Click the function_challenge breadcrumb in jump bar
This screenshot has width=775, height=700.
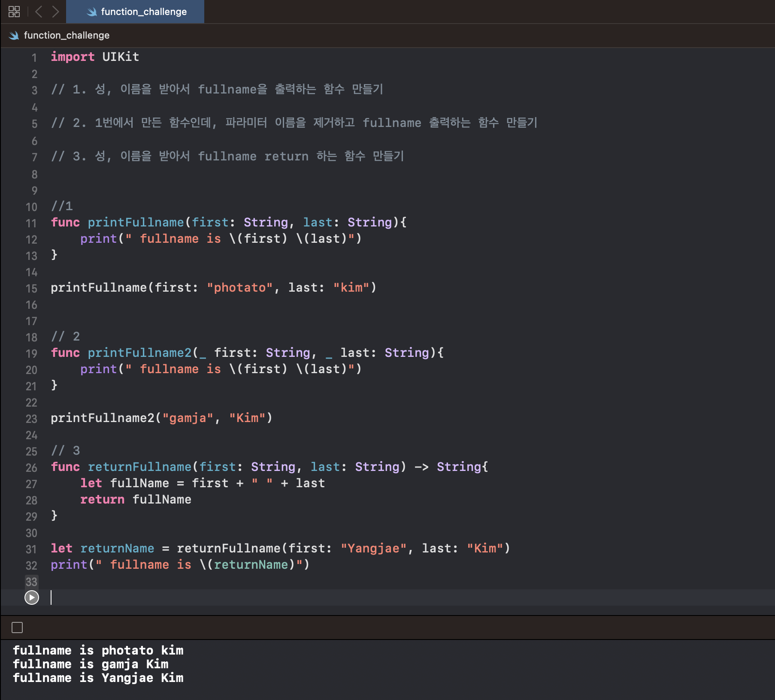[67, 35]
